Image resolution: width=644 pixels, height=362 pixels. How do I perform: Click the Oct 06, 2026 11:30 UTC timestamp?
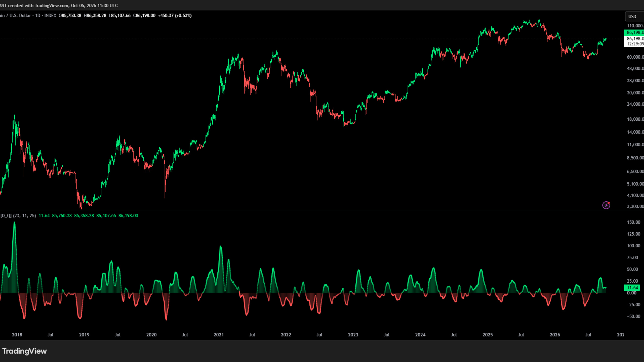(x=94, y=6)
